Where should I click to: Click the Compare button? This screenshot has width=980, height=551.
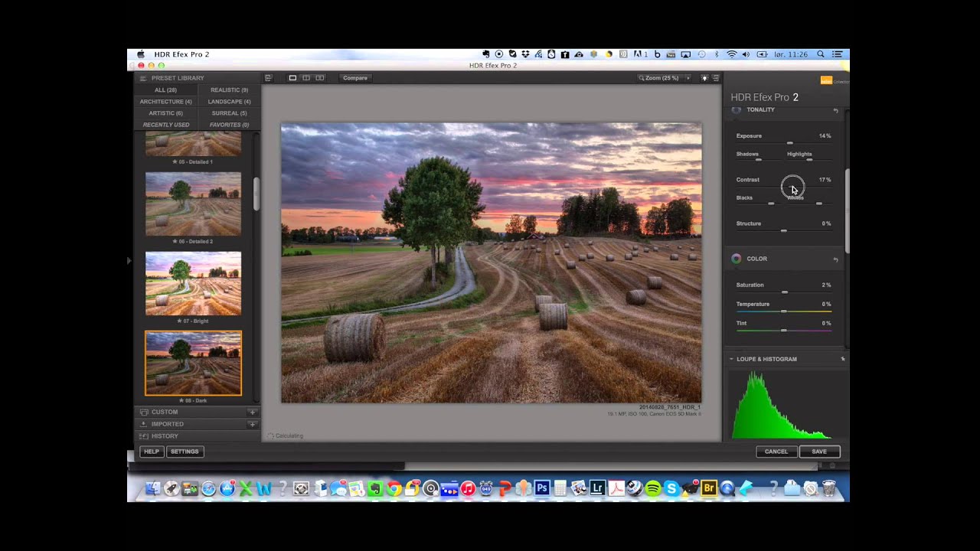354,78
